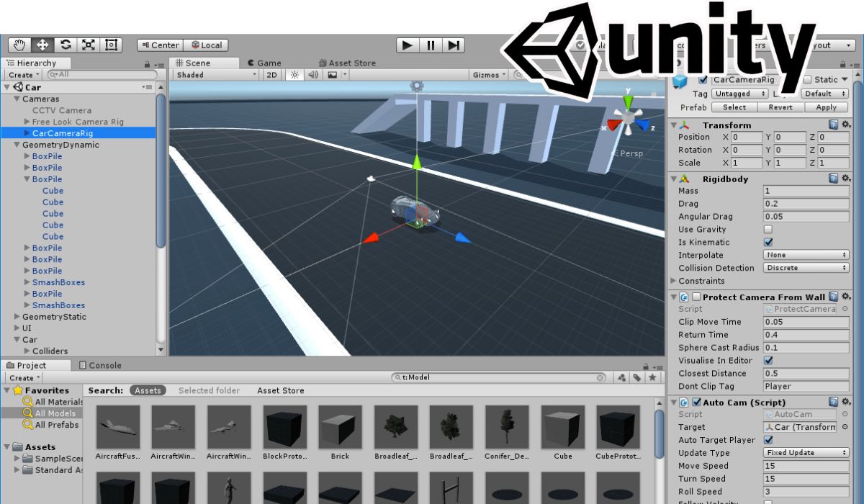Select the Move tool
Image resolution: width=864 pixels, height=504 pixels.
point(42,45)
